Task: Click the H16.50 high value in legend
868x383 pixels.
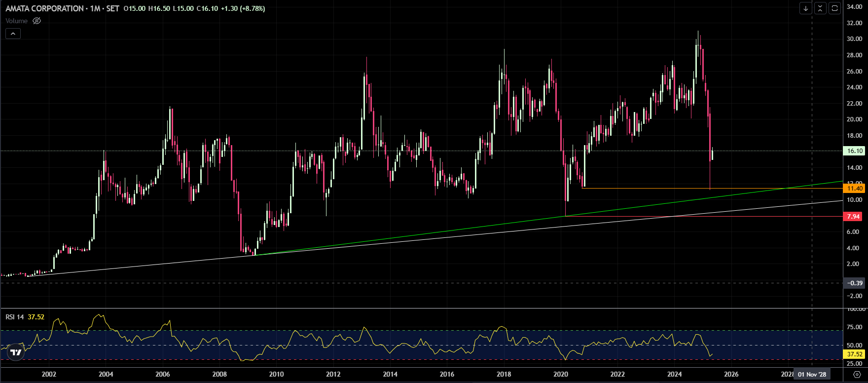Action: click(x=159, y=8)
